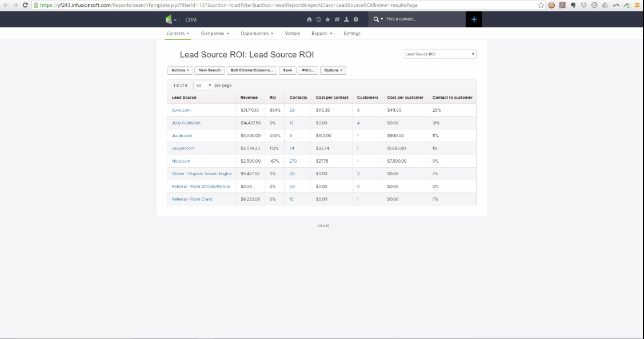Open the 50 per page dropdown
Viewport: 644px width, 339px height.
[x=203, y=86]
